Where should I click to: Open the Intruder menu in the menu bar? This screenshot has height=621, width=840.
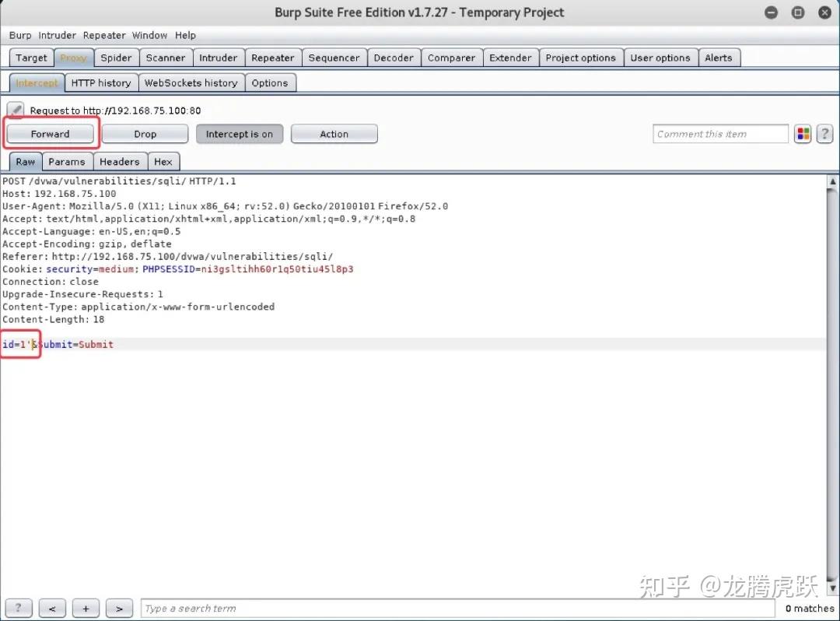[x=57, y=35]
